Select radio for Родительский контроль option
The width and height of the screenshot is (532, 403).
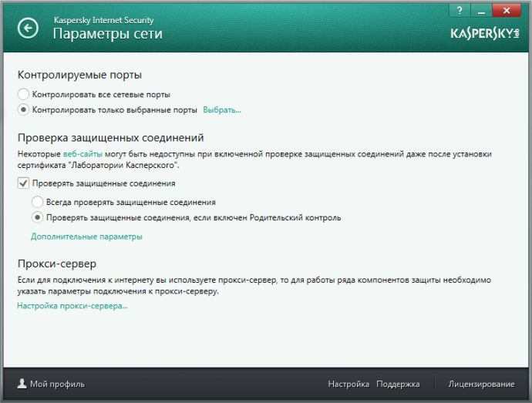(37, 217)
